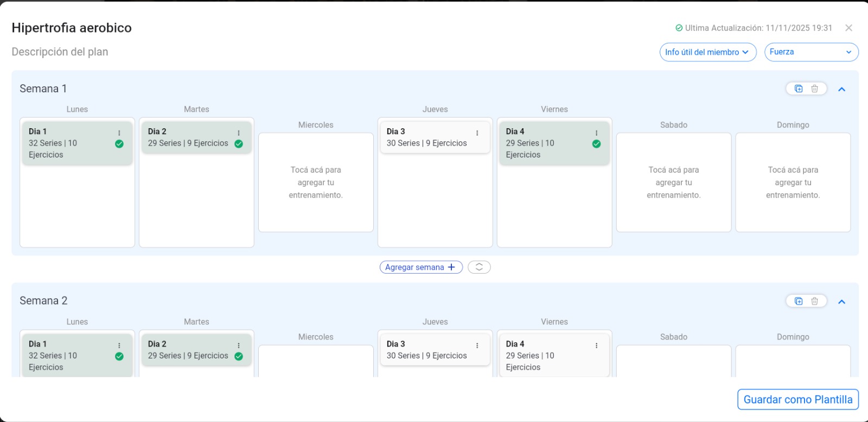The image size is (868, 422).
Task: Delete Semana 2 using the trash icon
Action: click(814, 301)
